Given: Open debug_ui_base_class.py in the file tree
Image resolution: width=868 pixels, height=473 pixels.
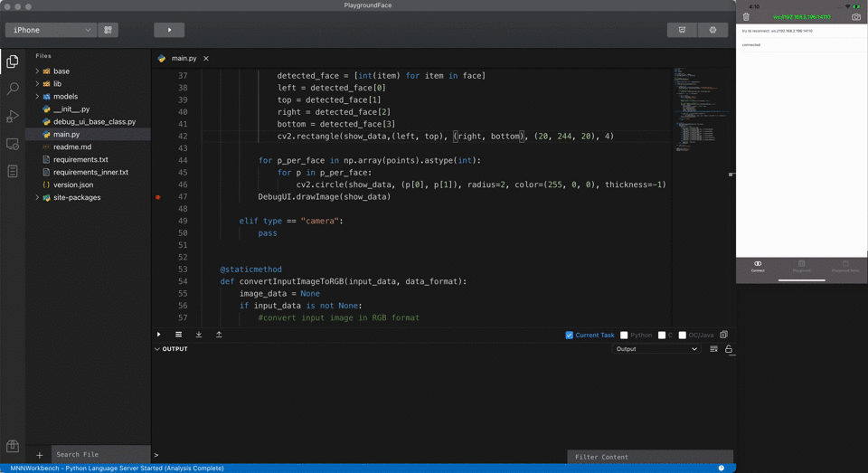Looking at the screenshot, I should tap(94, 122).
